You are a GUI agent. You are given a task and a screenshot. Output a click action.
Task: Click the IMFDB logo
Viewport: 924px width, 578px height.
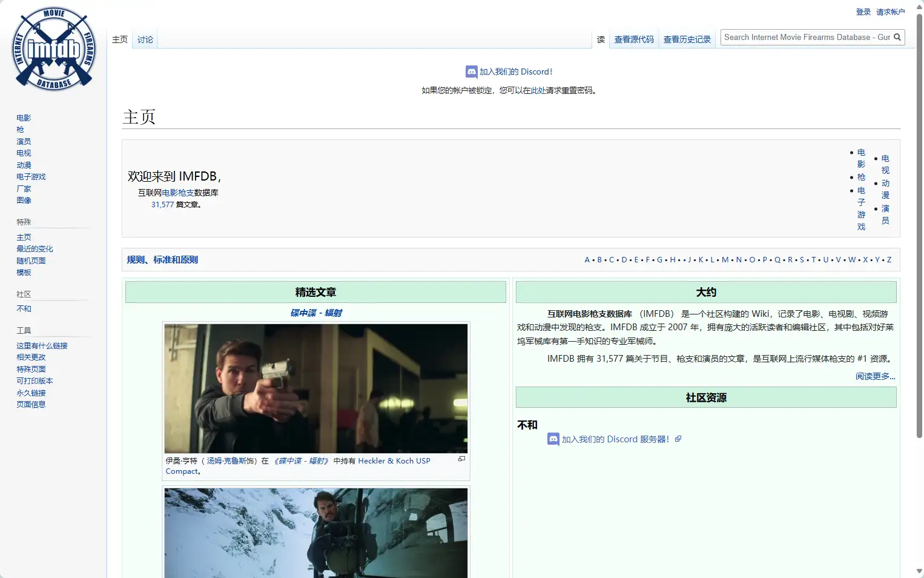[x=54, y=49]
